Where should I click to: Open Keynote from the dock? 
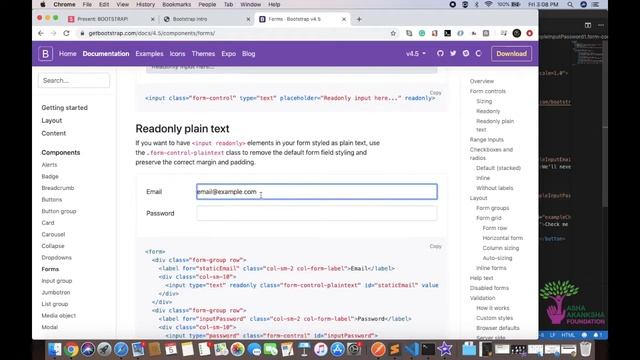[304, 349]
